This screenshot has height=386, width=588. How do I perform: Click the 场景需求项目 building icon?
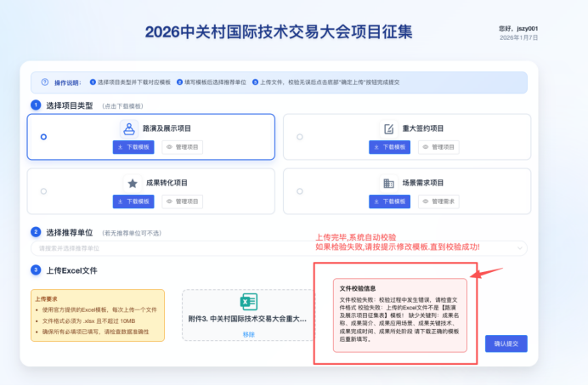point(388,183)
